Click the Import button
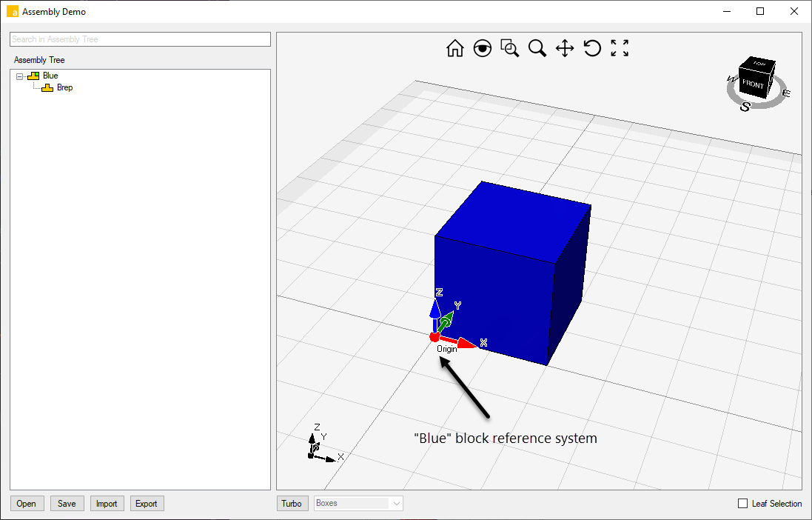 (x=107, y=503)
